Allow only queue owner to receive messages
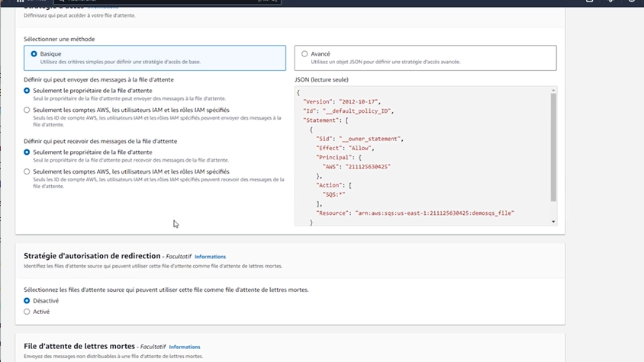Screen dimensions: 644x362 click(27, 152)
